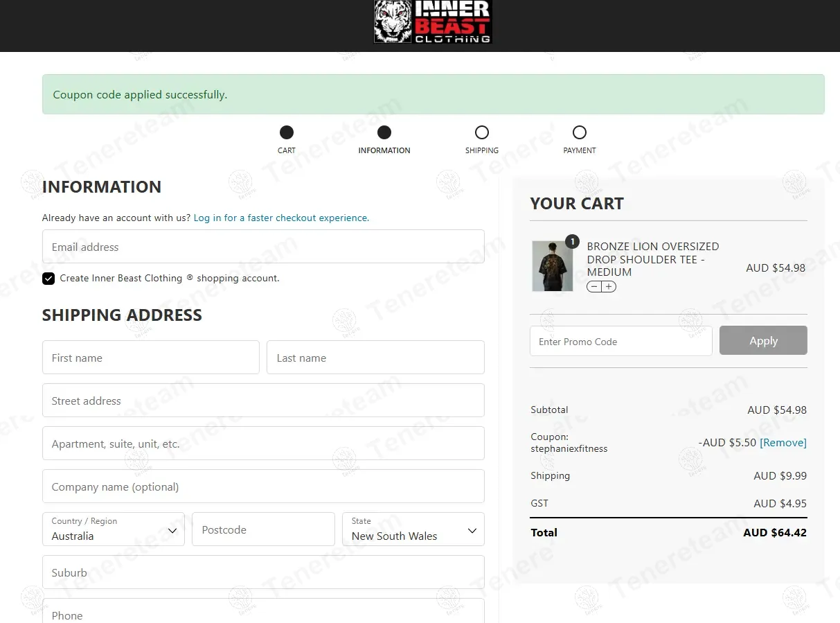
Task: Click the GST amount AUD $4.95
Action: 780,504
